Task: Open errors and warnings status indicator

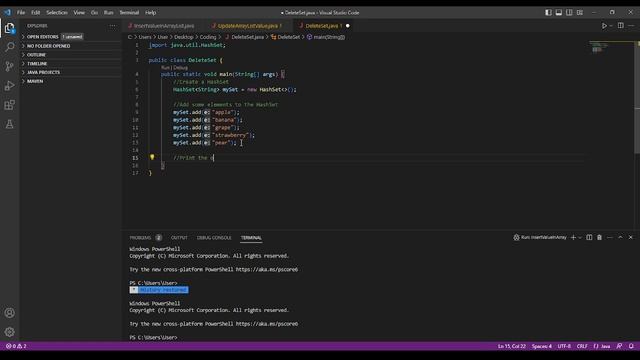Action: (16, 346)
